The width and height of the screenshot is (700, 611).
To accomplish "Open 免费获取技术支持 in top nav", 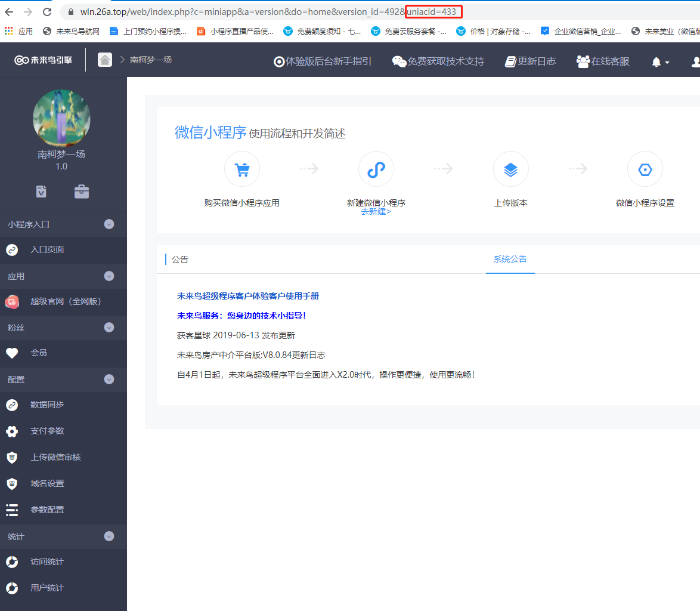I will pyautogui.click(x=438, y=61).
